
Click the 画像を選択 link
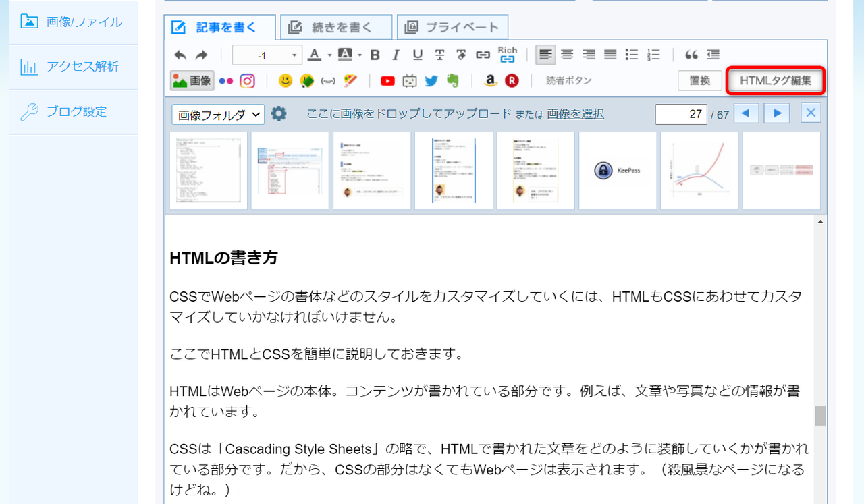click(x=575, y=114)
